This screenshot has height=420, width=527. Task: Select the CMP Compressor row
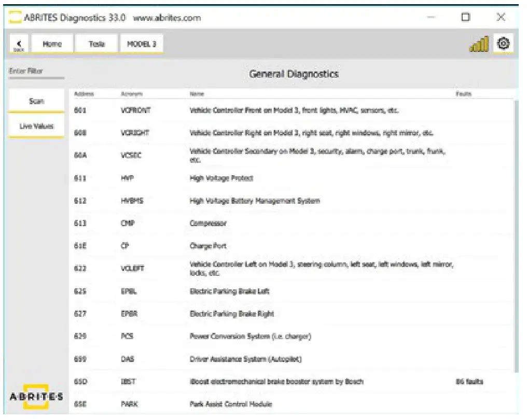click(x=291, y=223)
